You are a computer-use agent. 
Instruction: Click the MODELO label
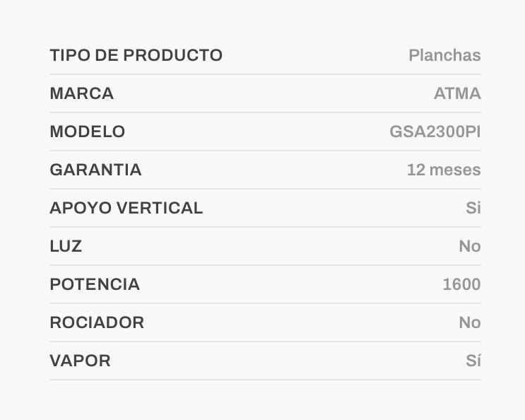[x=88, y=132]
